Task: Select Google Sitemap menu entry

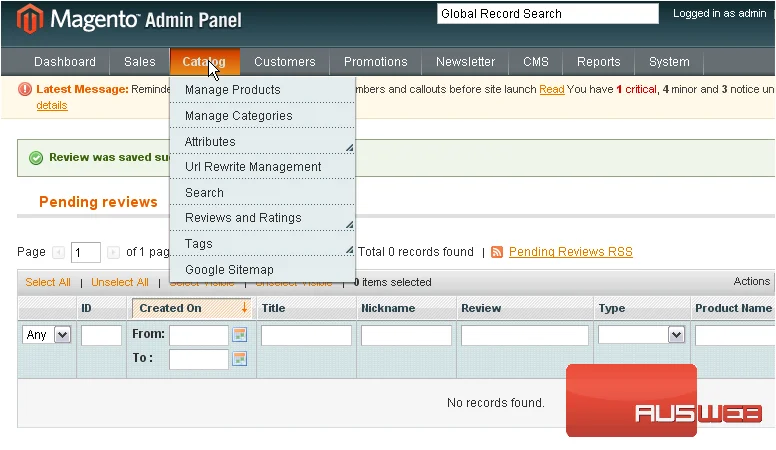Action: click(x=262, y=270)
